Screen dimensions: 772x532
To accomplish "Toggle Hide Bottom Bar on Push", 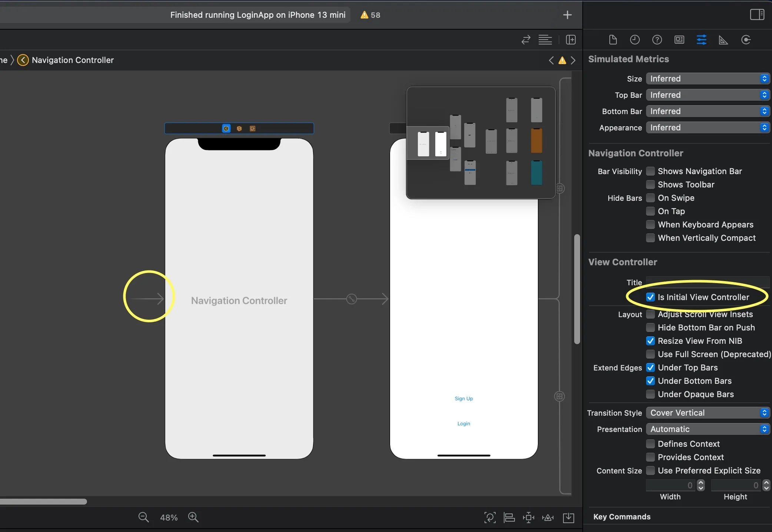I will (650, 327).
